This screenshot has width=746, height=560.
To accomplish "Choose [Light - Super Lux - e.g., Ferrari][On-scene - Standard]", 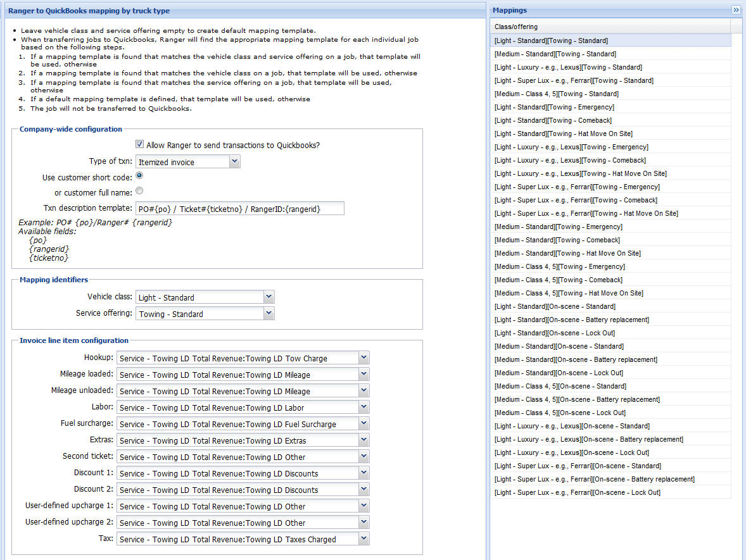I will coord(577,466).
